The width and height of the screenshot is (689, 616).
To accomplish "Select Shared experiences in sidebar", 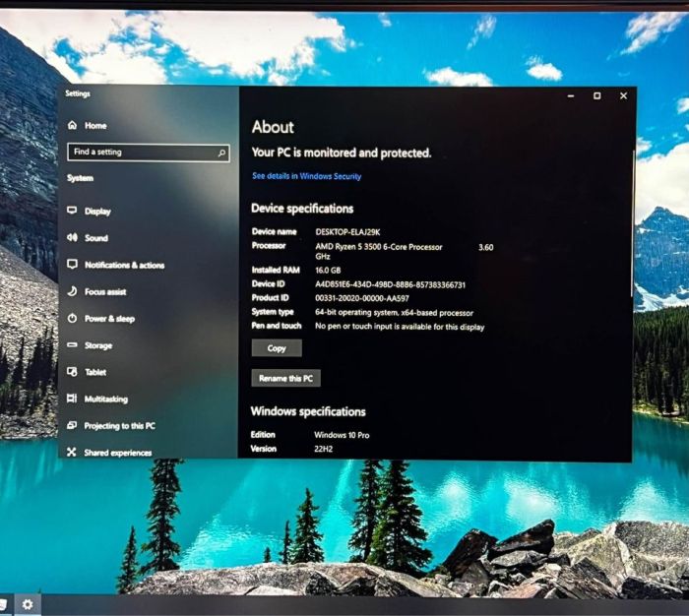I will [x=118, y=453].
